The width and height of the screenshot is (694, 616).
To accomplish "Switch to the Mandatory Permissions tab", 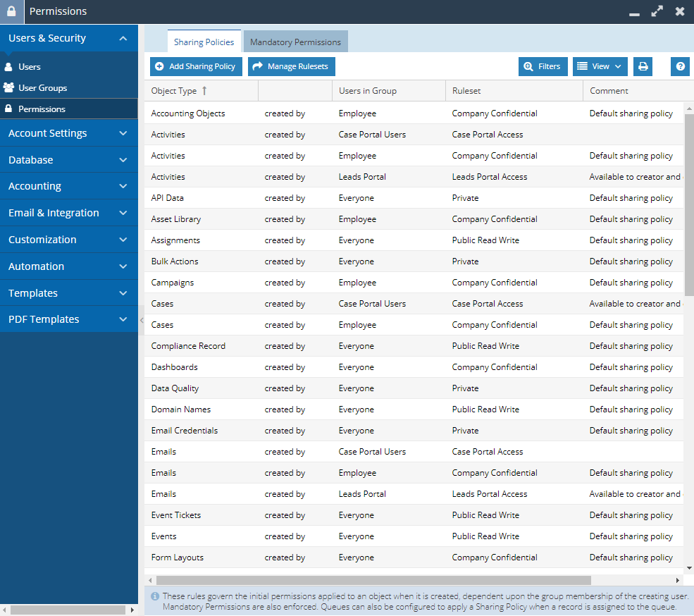I will tap(295, 41).
